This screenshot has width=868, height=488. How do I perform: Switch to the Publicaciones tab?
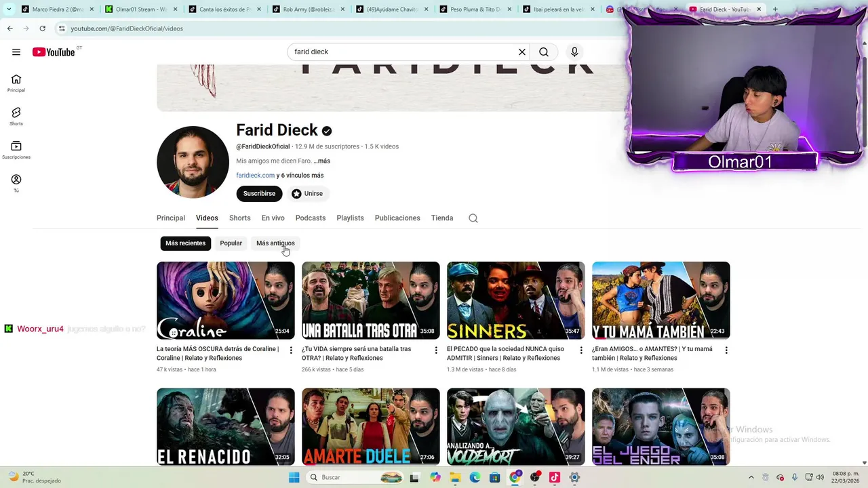(397, 218)
